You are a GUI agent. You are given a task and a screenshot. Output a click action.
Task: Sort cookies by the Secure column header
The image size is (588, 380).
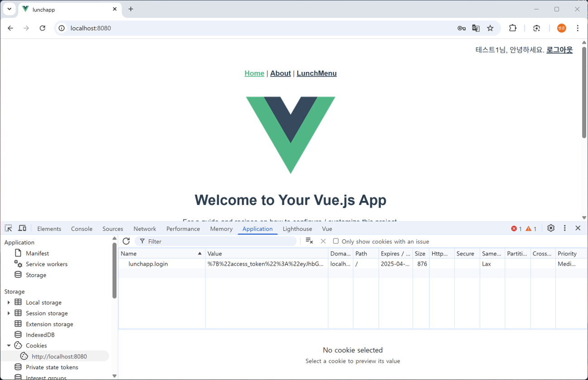coord(467,254)
